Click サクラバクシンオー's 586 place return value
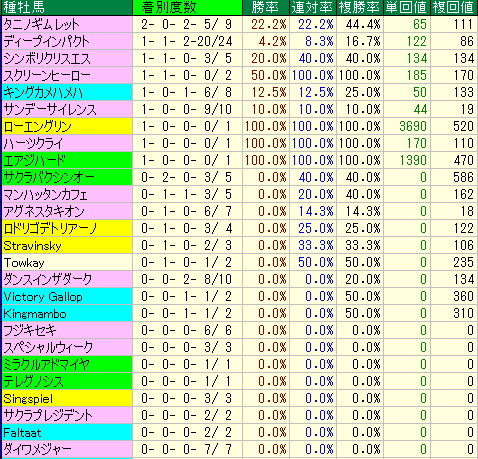This screenshot has height=459, width=478. tap(463, 177)
